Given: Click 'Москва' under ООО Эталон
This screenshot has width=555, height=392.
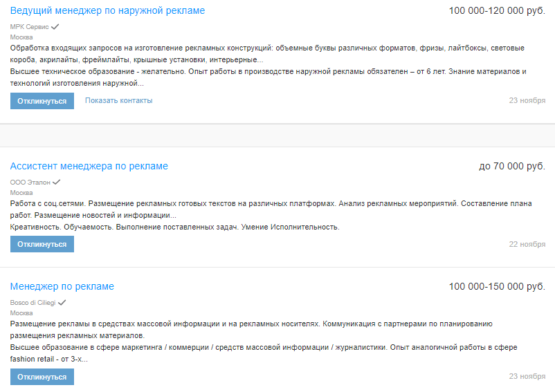Looking at the screenshot, I should (21, 193).
